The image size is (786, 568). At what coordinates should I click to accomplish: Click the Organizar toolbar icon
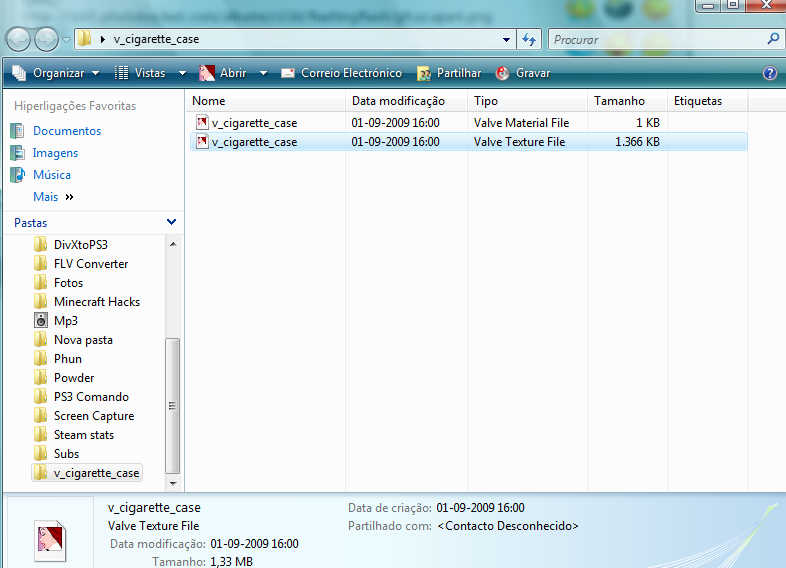click(19, 73)
